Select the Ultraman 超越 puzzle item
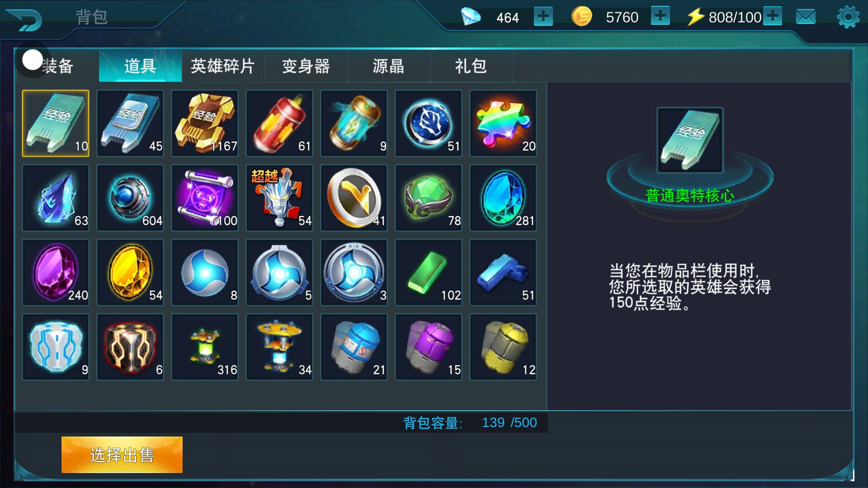The width and height of the screenshot is (868, 488). (x=279, y=198)
